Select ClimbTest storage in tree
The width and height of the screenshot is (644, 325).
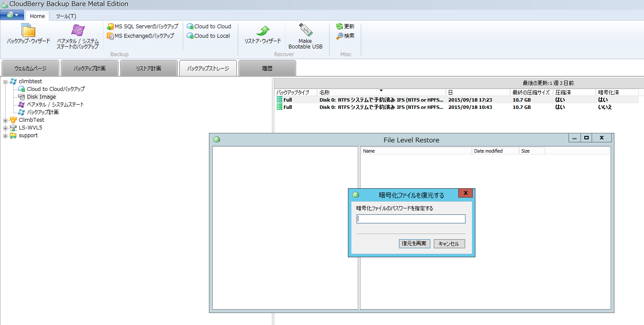click(31, 120)
